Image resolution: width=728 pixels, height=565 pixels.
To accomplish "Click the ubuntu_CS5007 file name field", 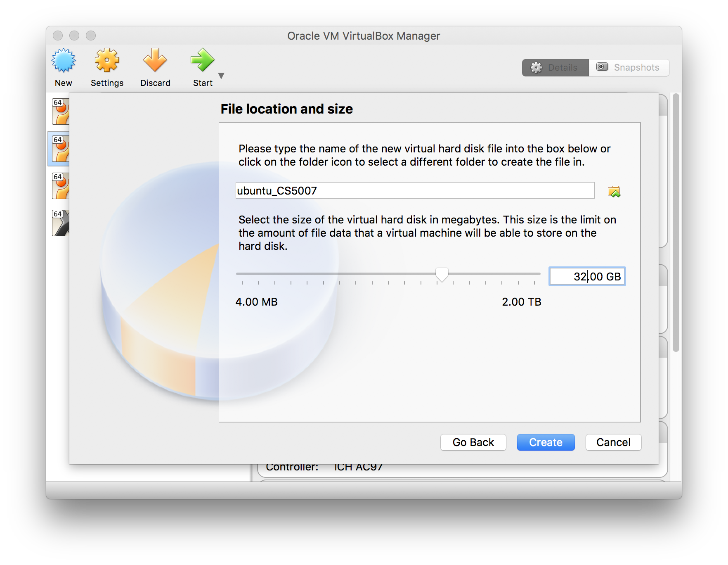I will (415, 190).
